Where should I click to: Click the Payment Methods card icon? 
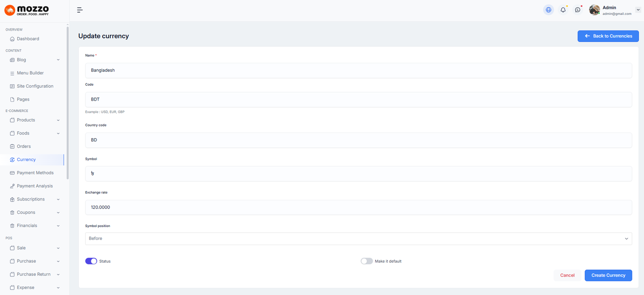coord(12,173)
